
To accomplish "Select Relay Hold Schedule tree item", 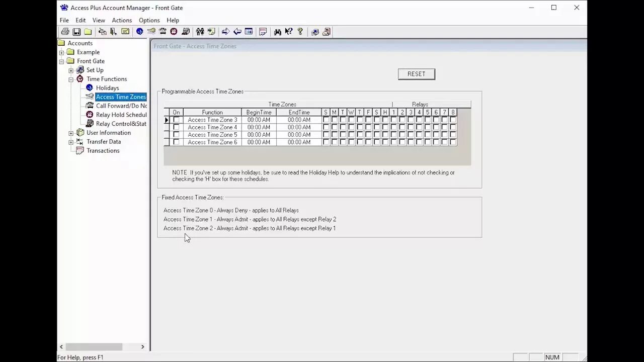I will [x=121, y=115].
